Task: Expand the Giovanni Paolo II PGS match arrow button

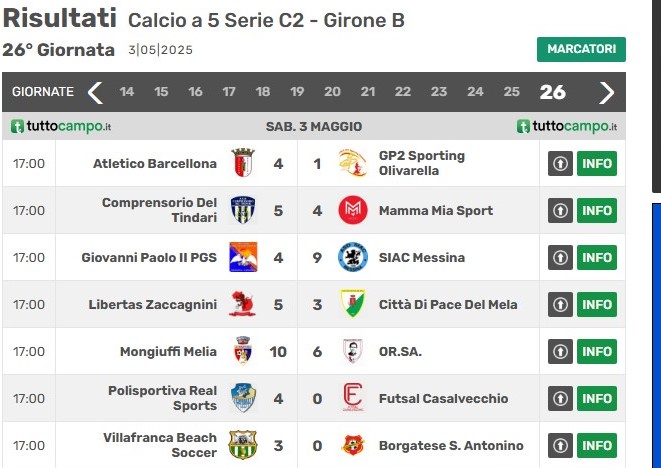Action: coord(560,257)
